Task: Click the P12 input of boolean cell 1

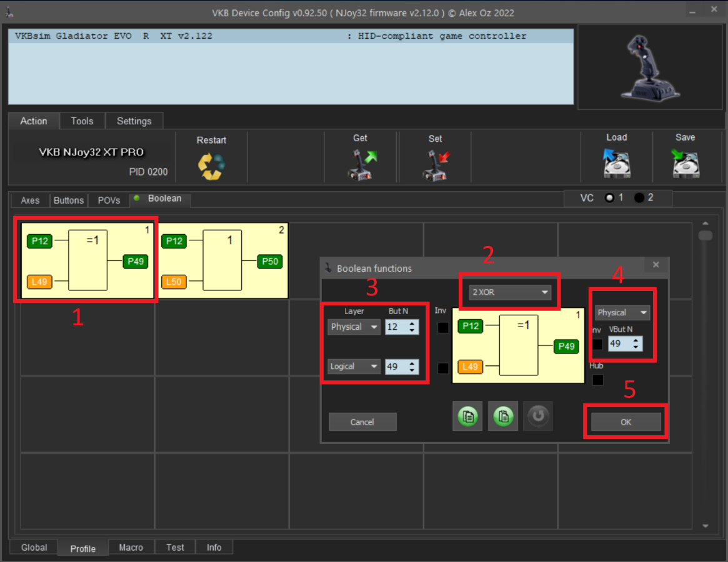Action: point(39,241)
